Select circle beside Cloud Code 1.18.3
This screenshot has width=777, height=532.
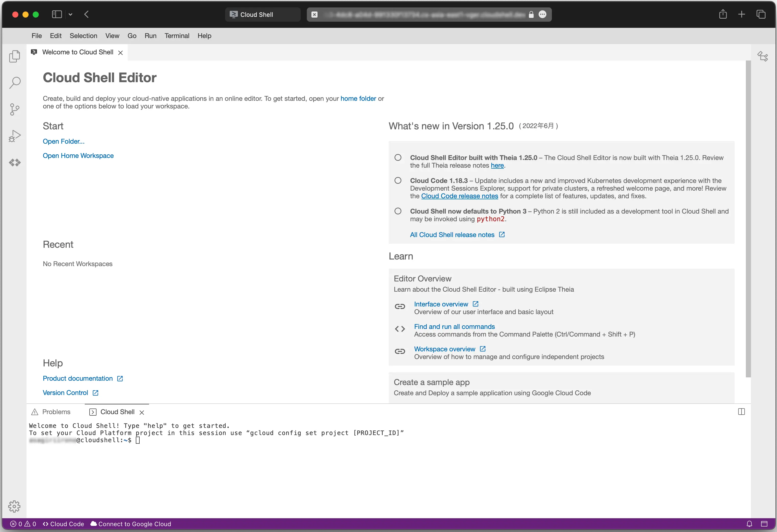398,180
